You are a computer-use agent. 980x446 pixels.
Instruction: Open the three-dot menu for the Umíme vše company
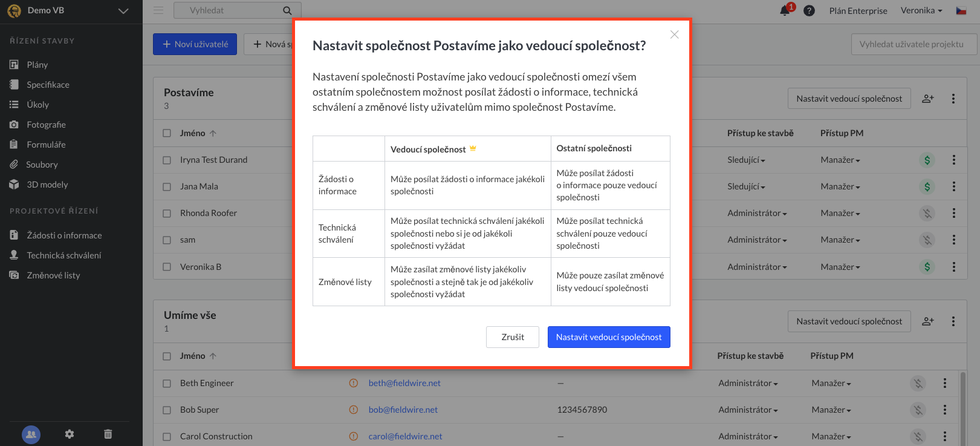coord(953,321)
